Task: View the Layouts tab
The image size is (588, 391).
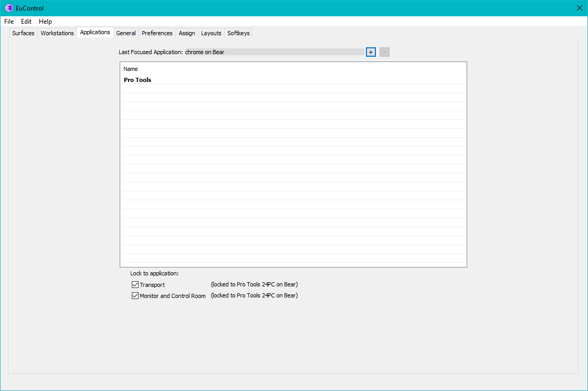Action: tap(211, 33)
